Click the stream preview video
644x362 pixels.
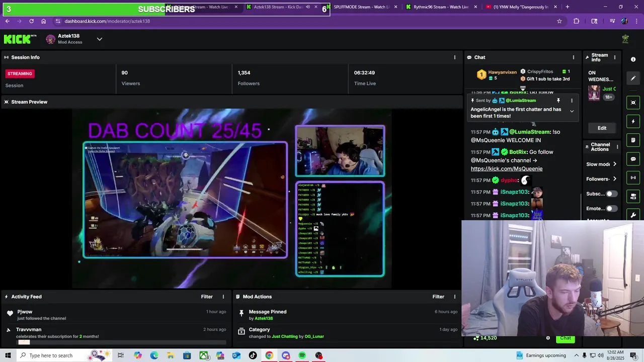(232, 199)
